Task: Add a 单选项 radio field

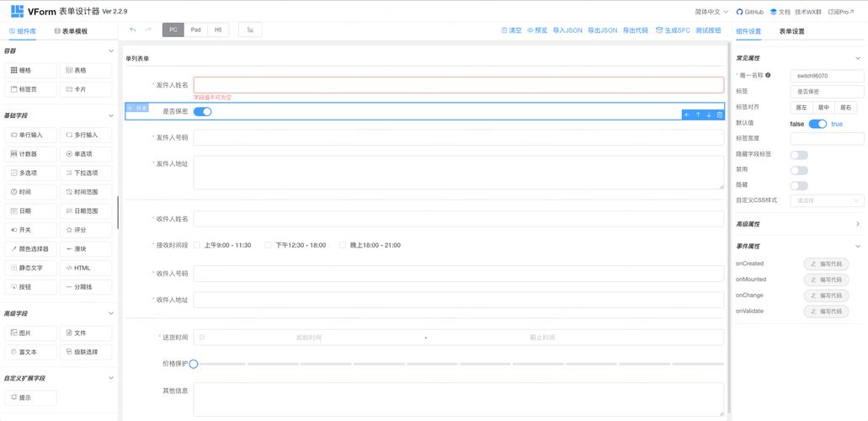Action: coord(86,154)
